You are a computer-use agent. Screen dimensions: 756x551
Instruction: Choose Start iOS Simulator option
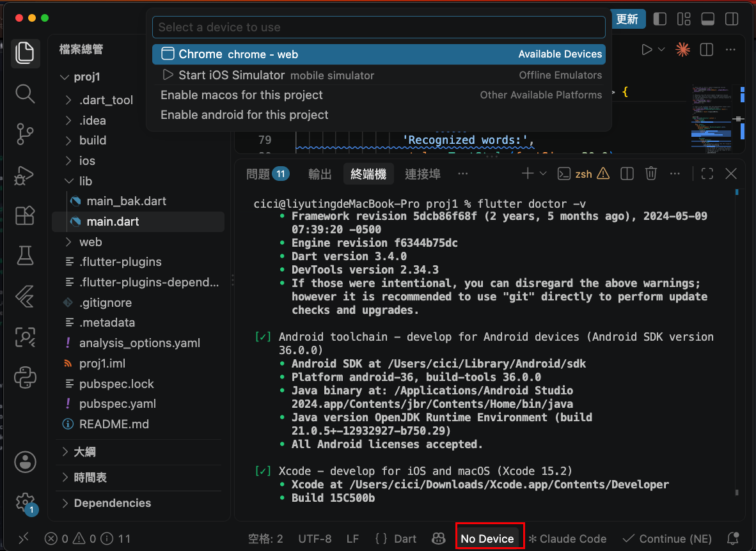tap(379, 75)
